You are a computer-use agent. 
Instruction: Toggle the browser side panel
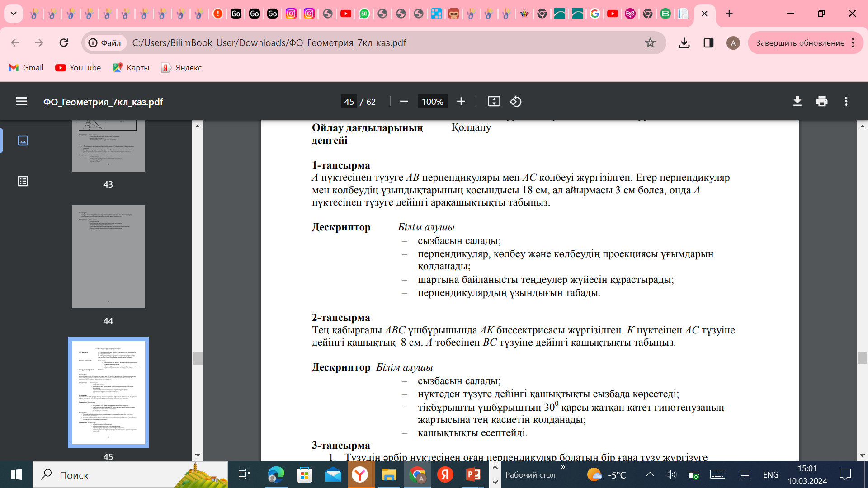coord(708,43)
